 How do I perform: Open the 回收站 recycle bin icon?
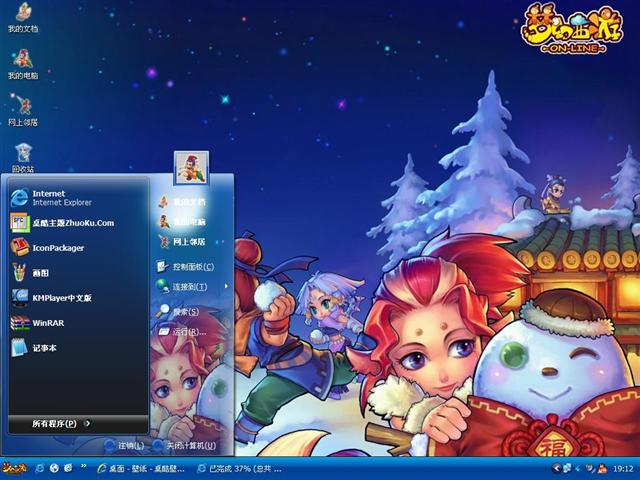tap(23, 158)
